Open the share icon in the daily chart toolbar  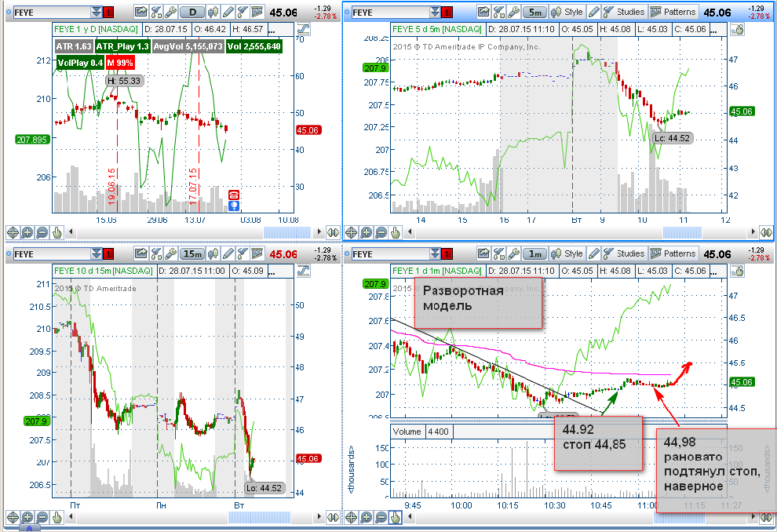[141, 12]
